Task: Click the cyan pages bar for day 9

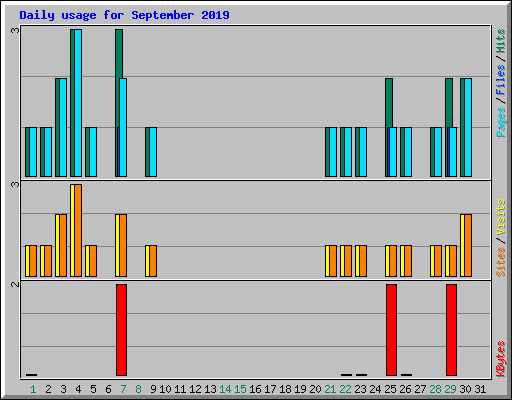Action: pos(153,152)
